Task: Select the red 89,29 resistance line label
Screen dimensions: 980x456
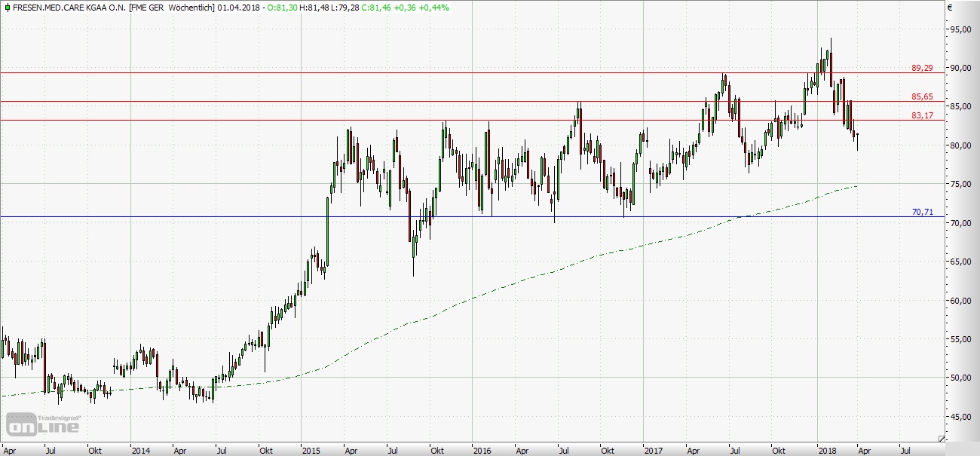Action: point(922,68)
